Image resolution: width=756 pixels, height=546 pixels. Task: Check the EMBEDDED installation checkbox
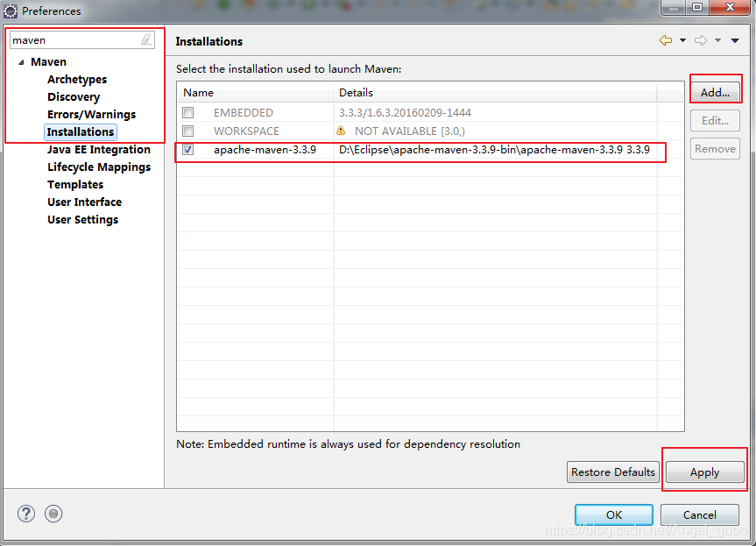188,113
